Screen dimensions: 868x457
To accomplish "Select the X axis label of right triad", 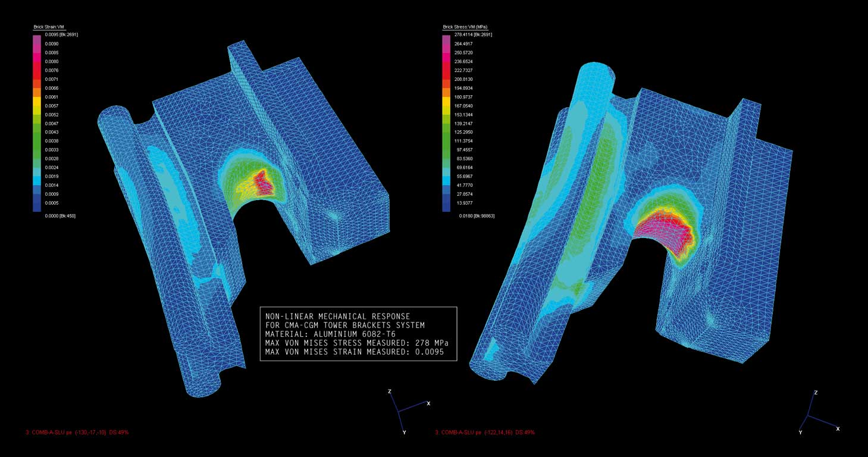I will tap(838, 428).
